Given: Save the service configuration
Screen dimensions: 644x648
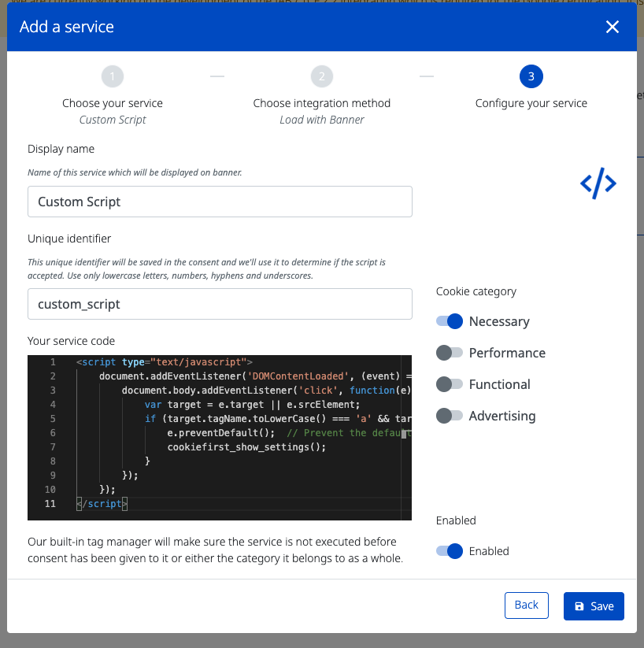Looking at the screenshot, I should coord(594,606).
